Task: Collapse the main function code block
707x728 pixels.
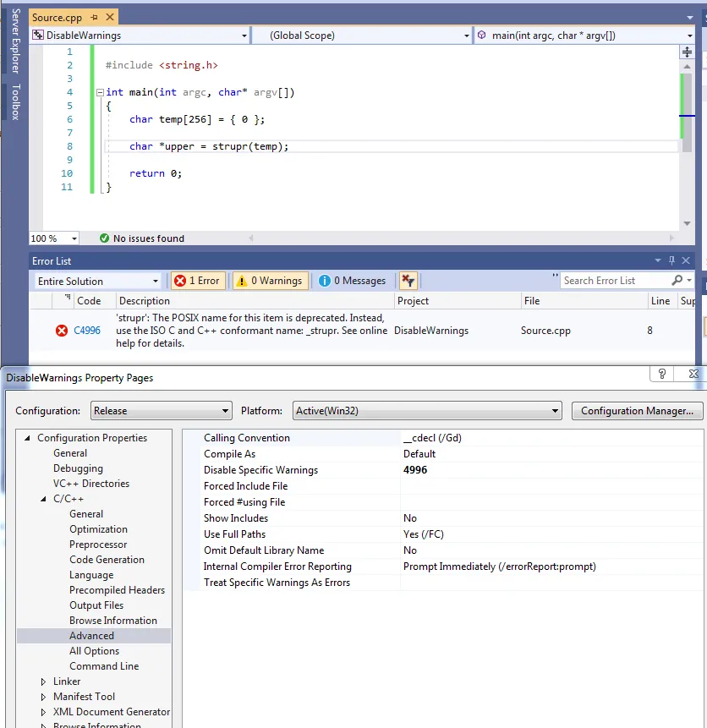Action: pos(100,92)
